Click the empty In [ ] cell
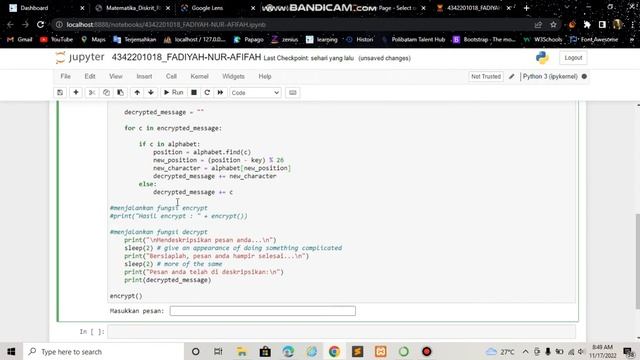Screen dimensions: 640x360 342,331
